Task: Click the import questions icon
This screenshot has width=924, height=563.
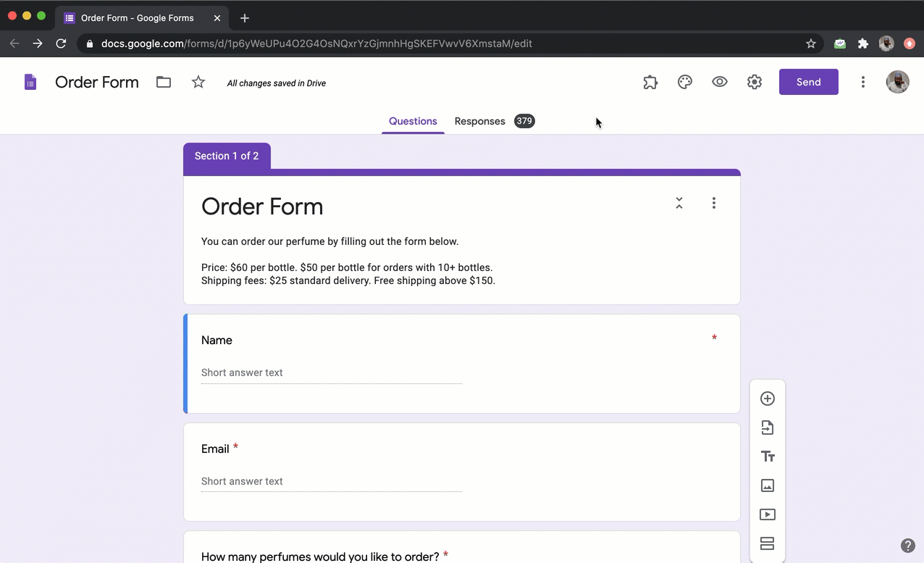Action: pos(768,428)
